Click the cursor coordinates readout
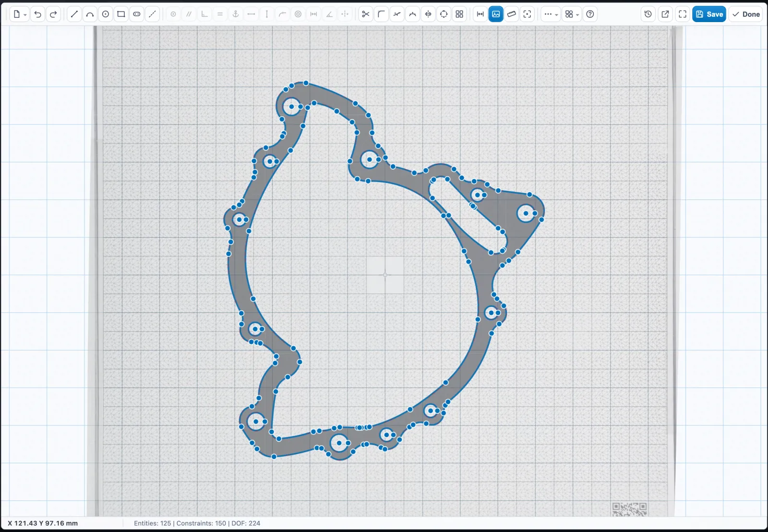This screenshot has height=532, width=768. click(43, 523)
